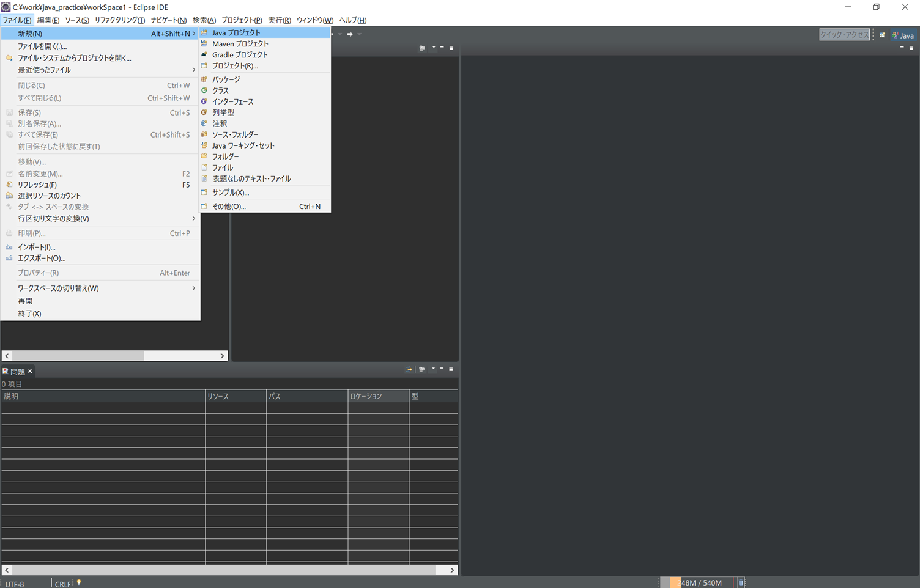Open the ソース(S) menu
The height and width of the screenshot is (588, 920).
[x=77, y=20]
